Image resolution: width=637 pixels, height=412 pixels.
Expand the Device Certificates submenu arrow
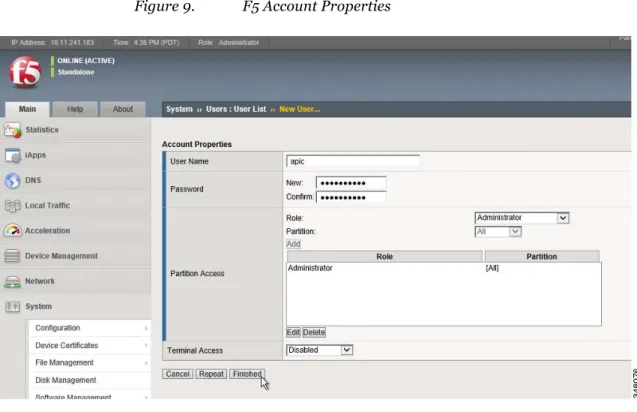(146, 346)
